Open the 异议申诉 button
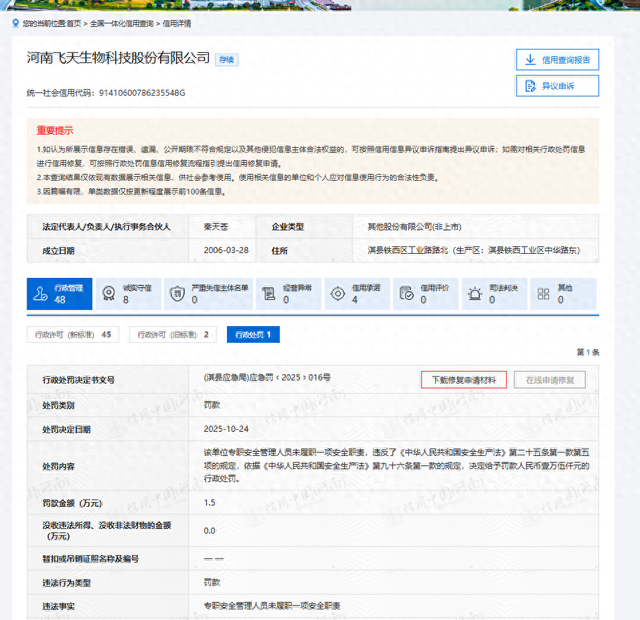Image resolution: width=640 pixels, height=620 pixels. coord(557,86)
